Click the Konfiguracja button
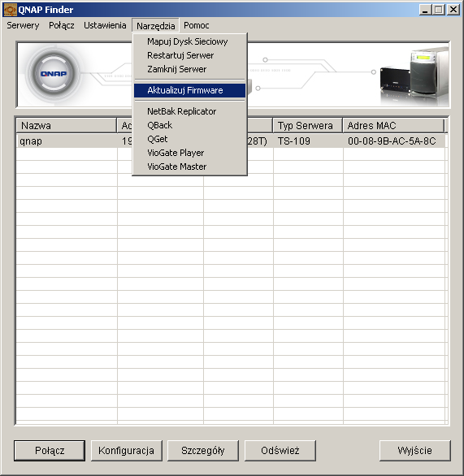The image size is (464, 476). click(126, 451)
